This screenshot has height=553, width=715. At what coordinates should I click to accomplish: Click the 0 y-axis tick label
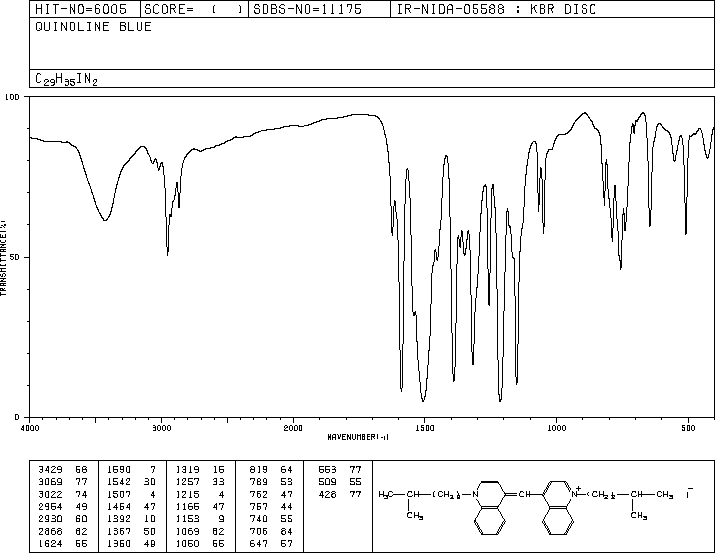click(x=17, y=417)
